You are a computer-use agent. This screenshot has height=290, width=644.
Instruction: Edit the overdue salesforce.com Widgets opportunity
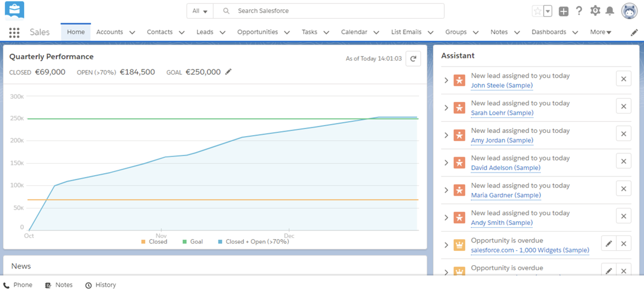click(x=608, y=243)
